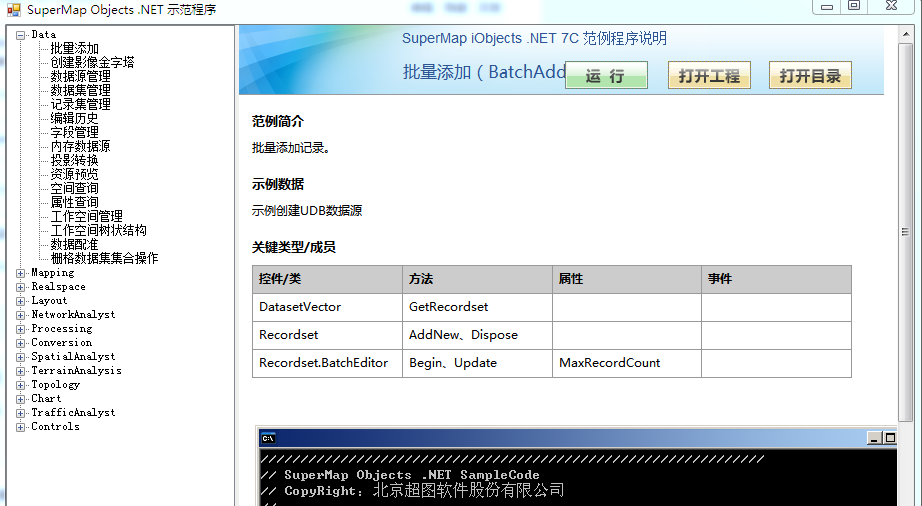Image resolution: width=922 pixels, height=506 pixels.
Task: Click the Topology tree label
Action: tap(55, 384)
